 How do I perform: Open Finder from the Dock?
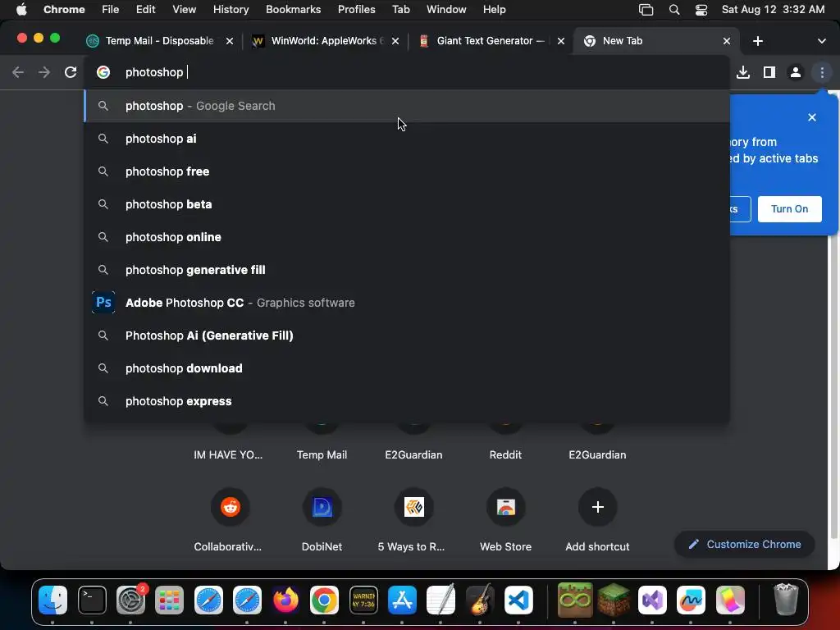tap(53, 600)
